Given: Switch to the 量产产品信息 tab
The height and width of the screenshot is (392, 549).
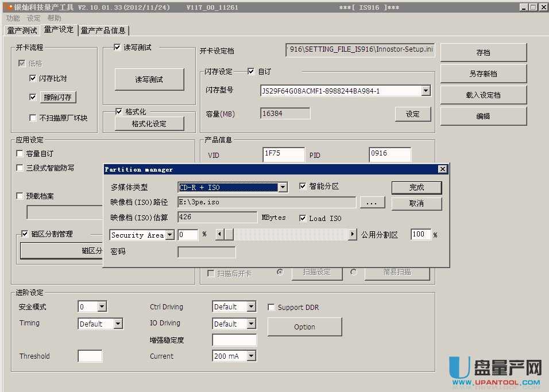Looking at the screenshot, I should coord(103,30).
